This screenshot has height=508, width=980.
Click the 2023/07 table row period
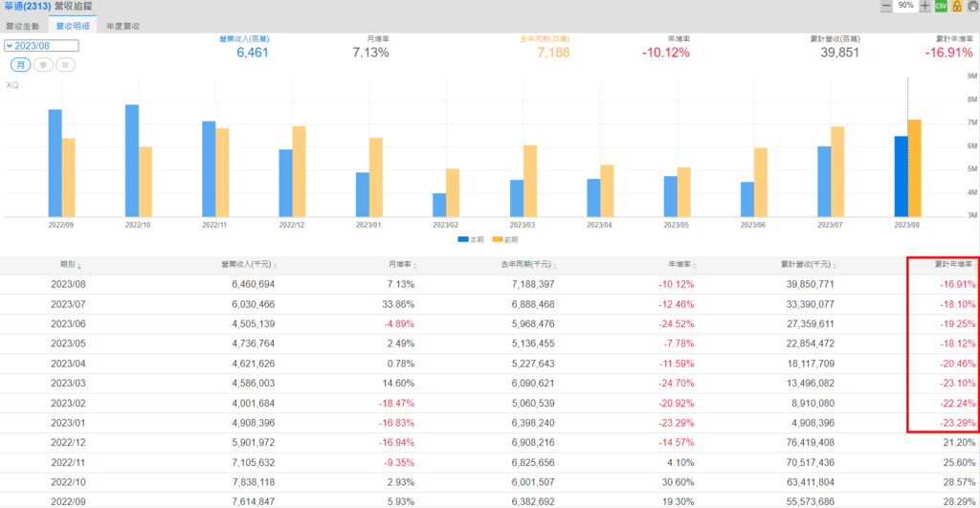[68, 304]
